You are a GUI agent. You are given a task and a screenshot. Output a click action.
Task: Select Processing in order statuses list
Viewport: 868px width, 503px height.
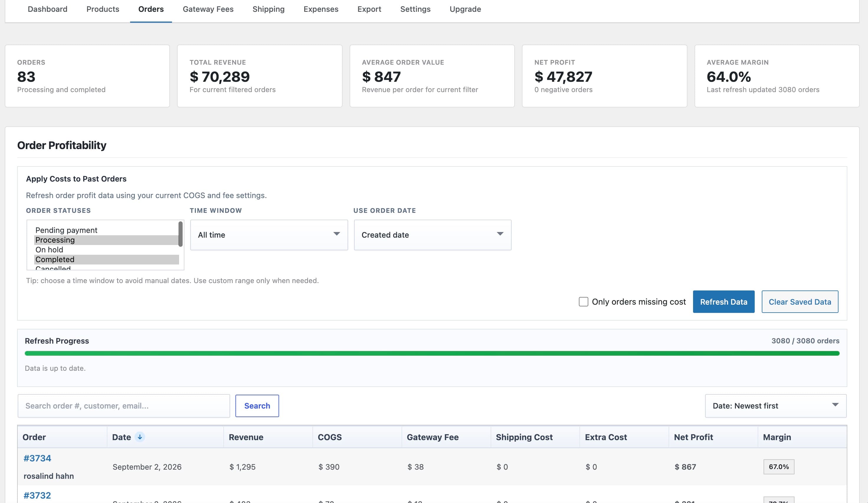[106, 240]
